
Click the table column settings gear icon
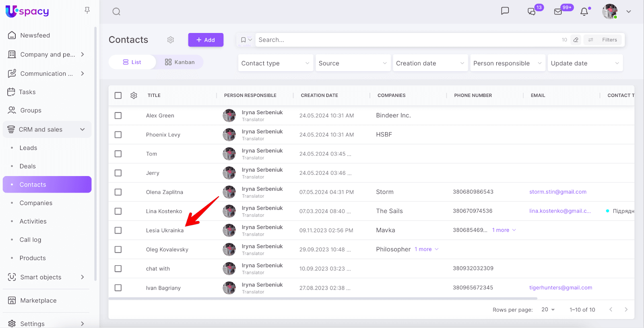click(134, 95)
